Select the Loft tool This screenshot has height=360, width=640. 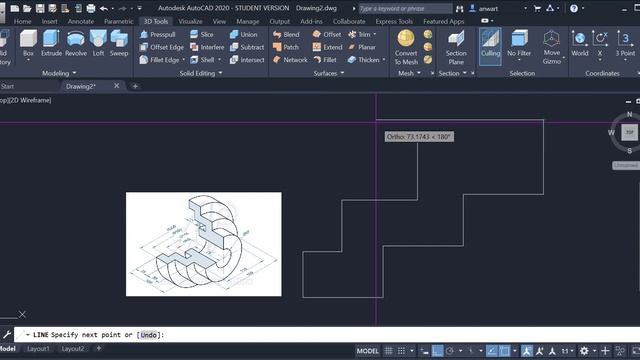[98, 43]
